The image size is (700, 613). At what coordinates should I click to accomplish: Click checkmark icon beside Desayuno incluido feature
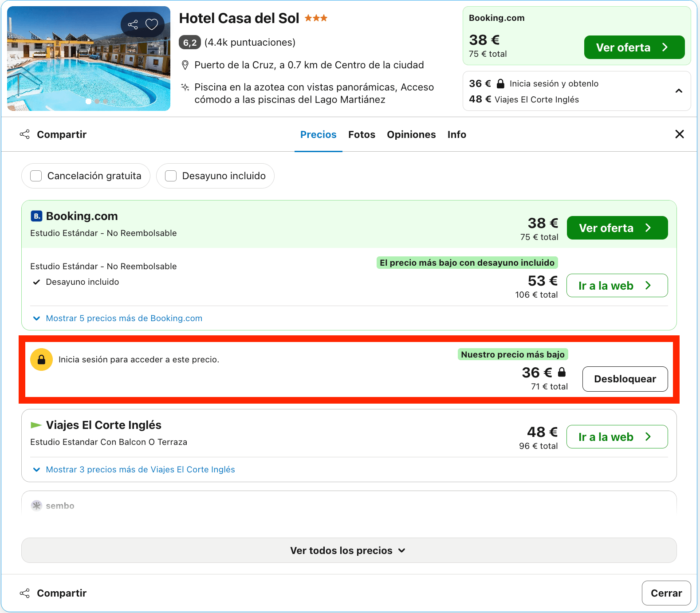(x=37, y=282)
